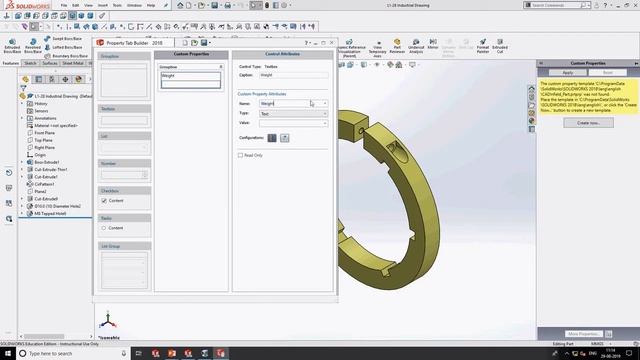
Task: Click the Create now... button
Action: pos(589,123)
